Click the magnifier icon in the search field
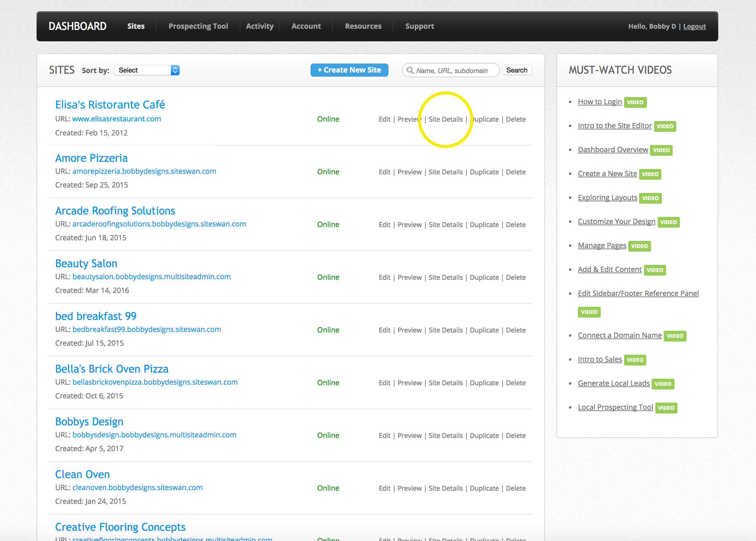This screenshot has width=756, height=541. pos(410,70)
